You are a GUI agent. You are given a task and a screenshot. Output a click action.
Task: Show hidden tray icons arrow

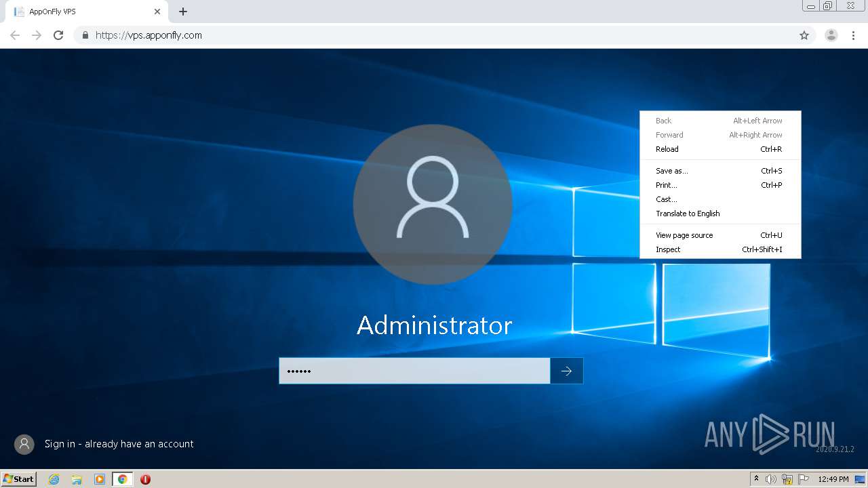(x=756, y=479)
